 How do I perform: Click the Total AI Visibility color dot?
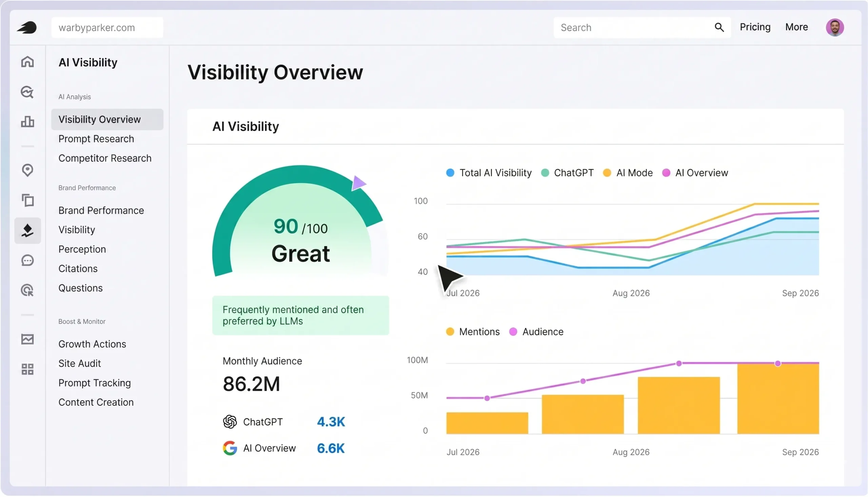point(450,173)
